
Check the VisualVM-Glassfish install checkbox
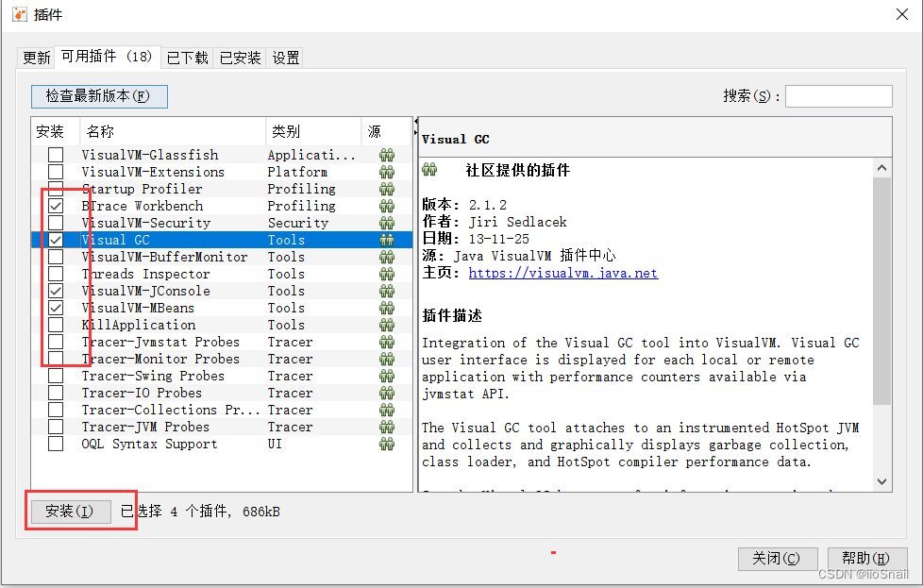click(56, 155)
